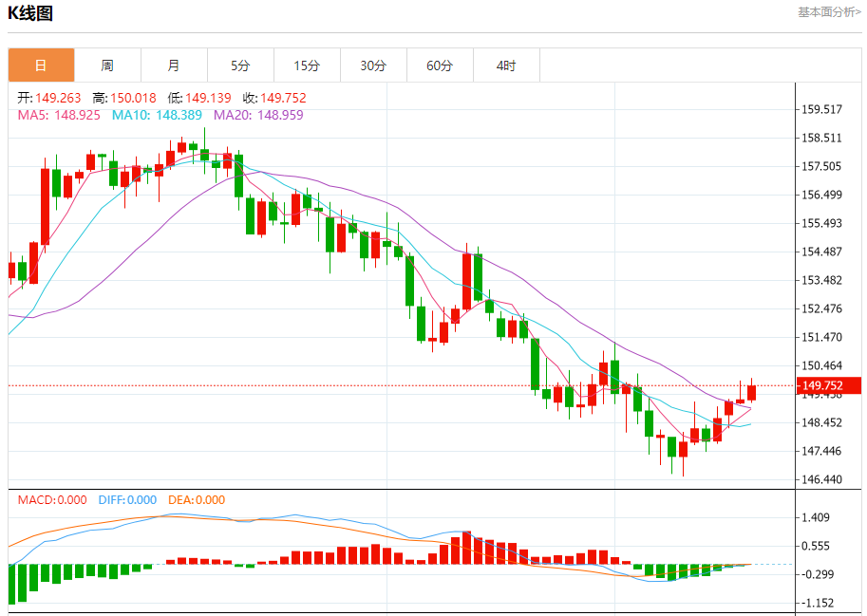
Task: Click the 150.464 price axis label
Action: (821, 365)
